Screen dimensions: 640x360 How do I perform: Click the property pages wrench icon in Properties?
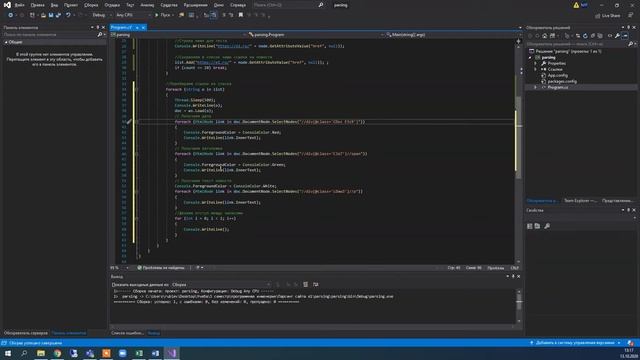tap(547, 226)
